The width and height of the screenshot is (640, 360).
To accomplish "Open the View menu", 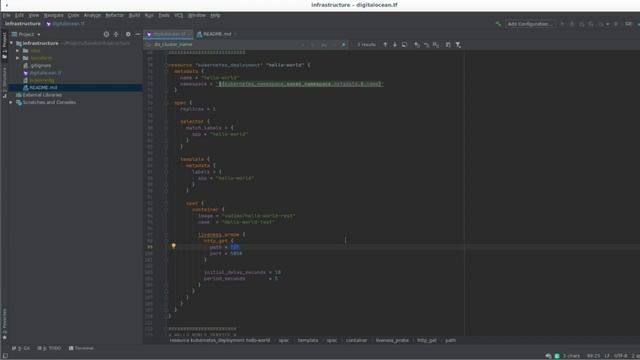I will (33, 15).
